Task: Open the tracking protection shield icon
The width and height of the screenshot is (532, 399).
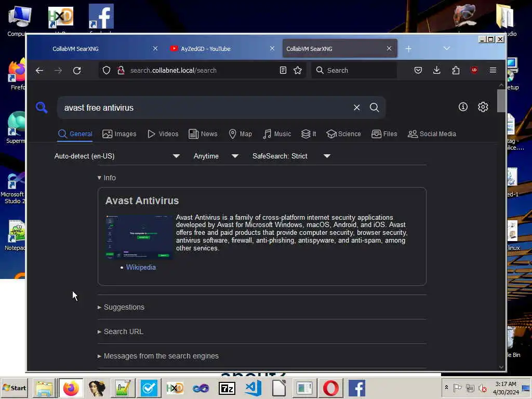Action: click(x=107, y=70)
